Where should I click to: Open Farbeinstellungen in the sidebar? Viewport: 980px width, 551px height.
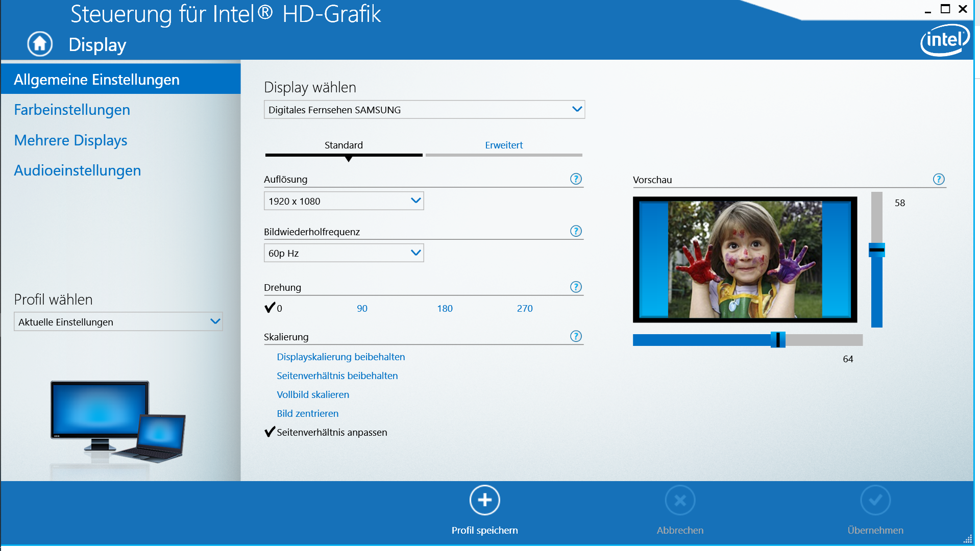72,110
